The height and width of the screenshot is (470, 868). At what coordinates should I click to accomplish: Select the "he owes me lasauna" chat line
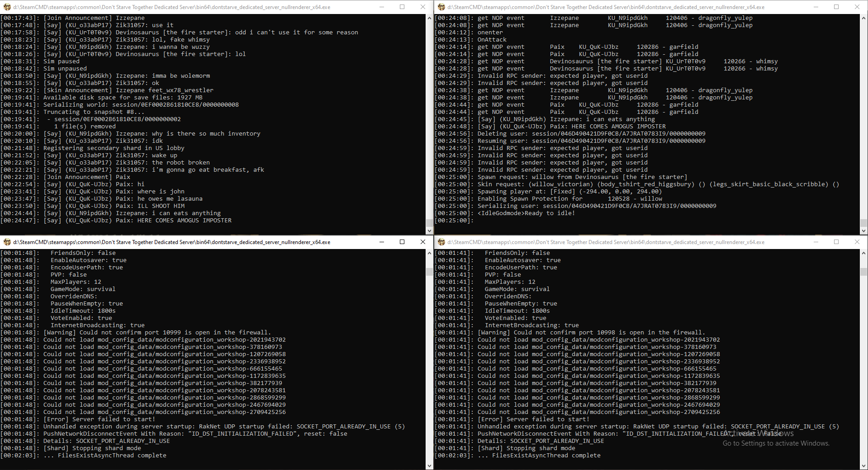(x=101, y=199)
